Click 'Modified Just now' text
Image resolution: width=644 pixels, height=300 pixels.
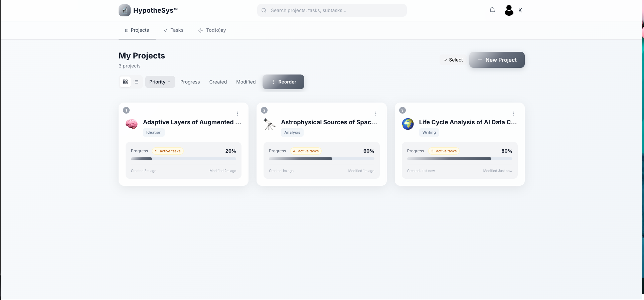point(498,171)
